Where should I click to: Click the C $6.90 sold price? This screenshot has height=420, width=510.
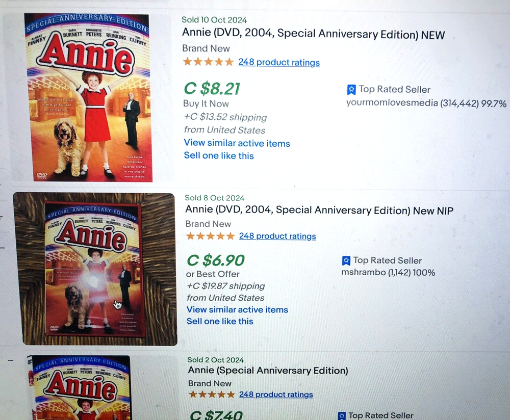tap(216, 260)
